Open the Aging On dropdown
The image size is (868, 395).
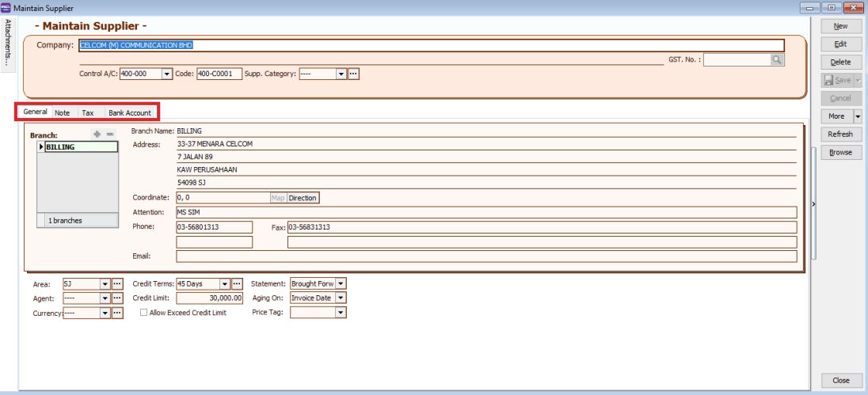click(x=341, y=298)
